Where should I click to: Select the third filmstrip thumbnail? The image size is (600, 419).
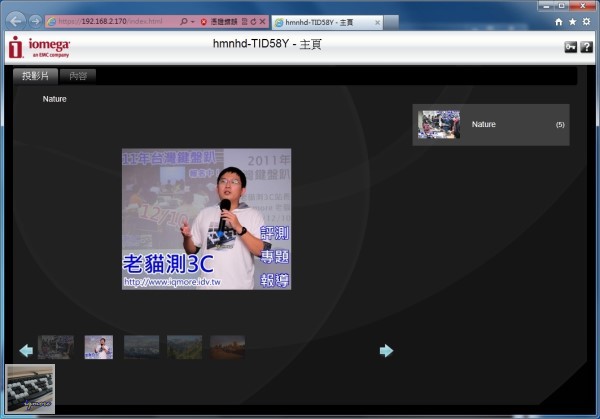[x=142, y=347]
